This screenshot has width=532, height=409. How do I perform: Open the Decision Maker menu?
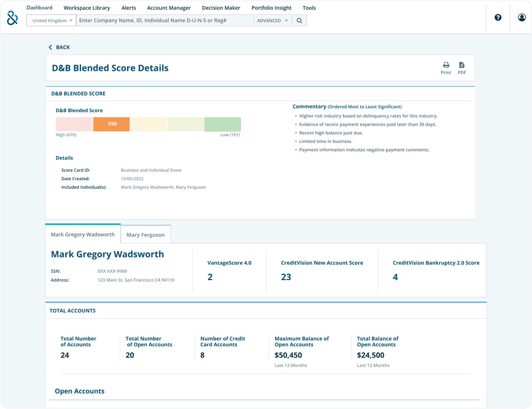point(221,8)
